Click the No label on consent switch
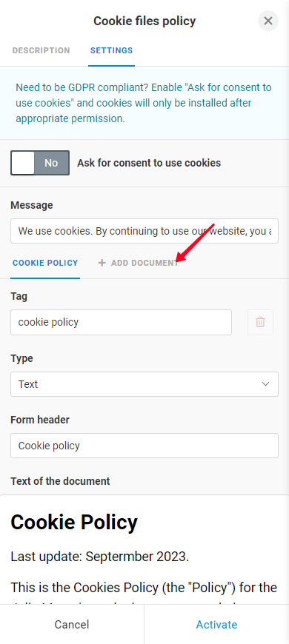Viewport: 289px width, 644px height. click(x=51, y=163)
